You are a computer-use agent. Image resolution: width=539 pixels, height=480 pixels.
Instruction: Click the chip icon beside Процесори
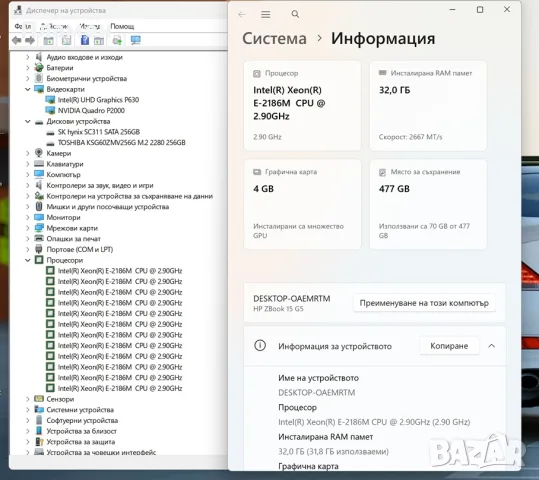tap(39, 260)
